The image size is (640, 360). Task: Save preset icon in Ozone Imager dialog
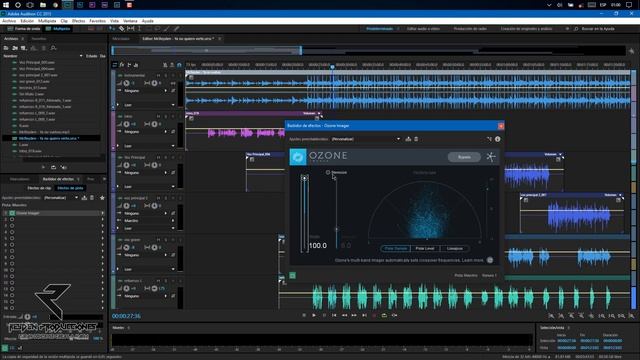click(x=408, y=139)
